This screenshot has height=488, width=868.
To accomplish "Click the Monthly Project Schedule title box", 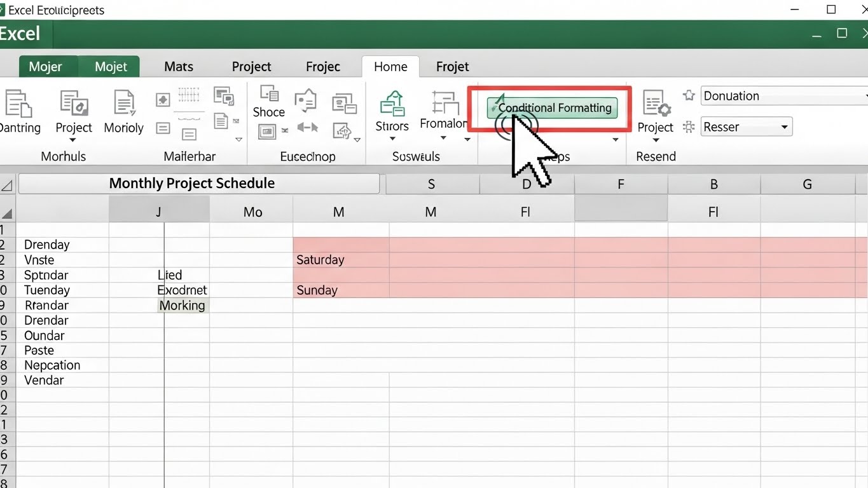I will [x=198, y=184].
